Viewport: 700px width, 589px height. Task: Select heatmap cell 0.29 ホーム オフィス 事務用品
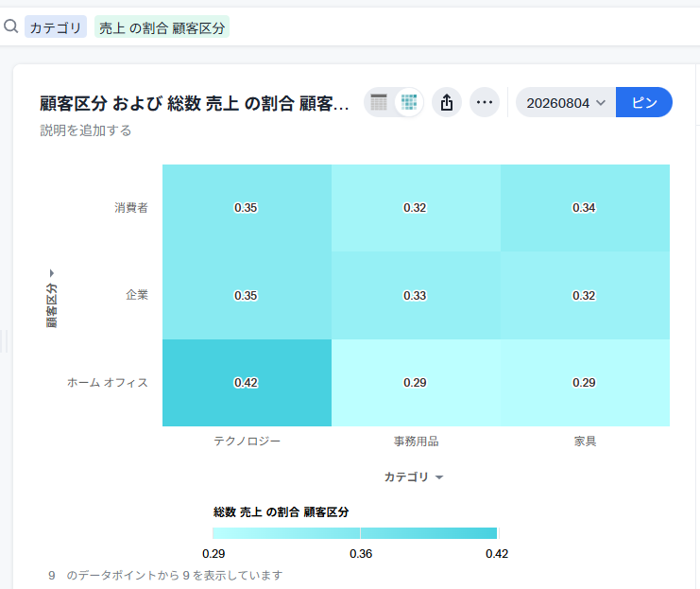coord(416,383)
